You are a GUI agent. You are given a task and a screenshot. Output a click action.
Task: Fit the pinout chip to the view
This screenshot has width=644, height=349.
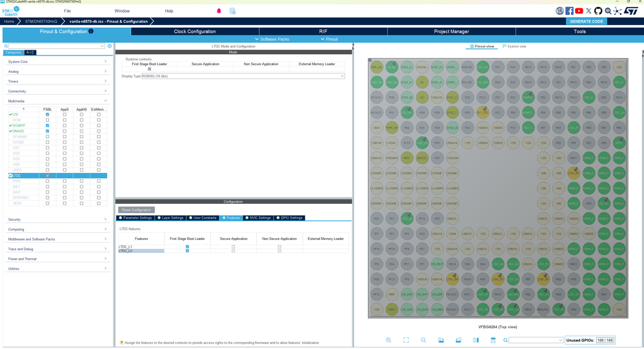(406, 340)
